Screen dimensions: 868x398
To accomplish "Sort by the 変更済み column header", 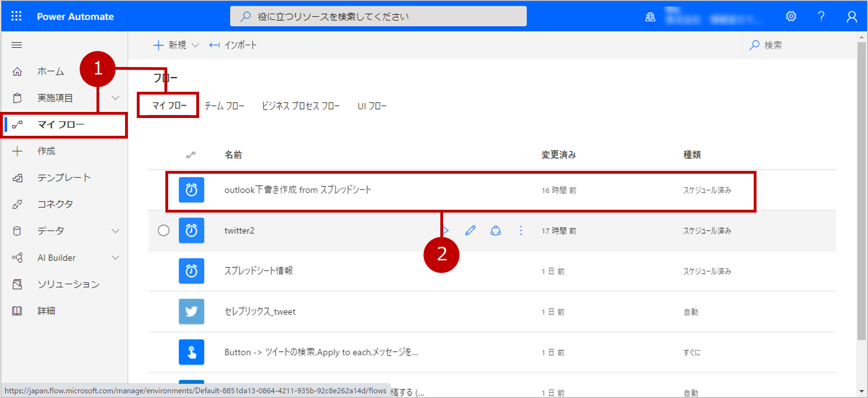I will [x=559, y=155].
